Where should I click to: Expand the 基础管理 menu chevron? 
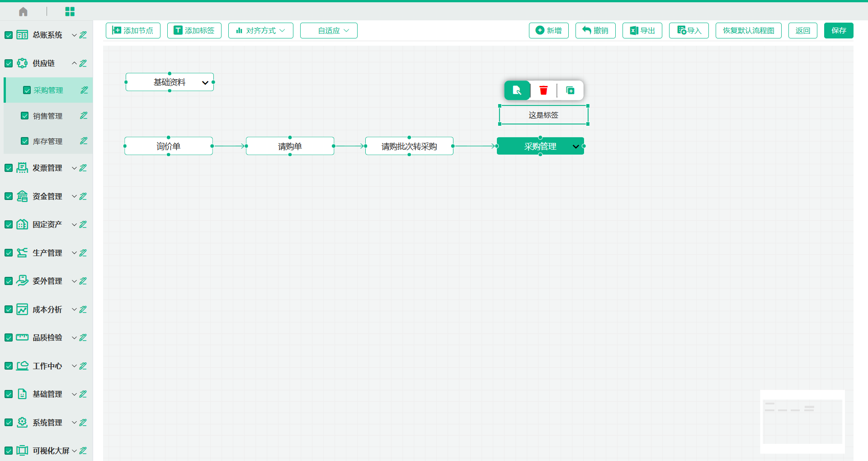(74, 394)
